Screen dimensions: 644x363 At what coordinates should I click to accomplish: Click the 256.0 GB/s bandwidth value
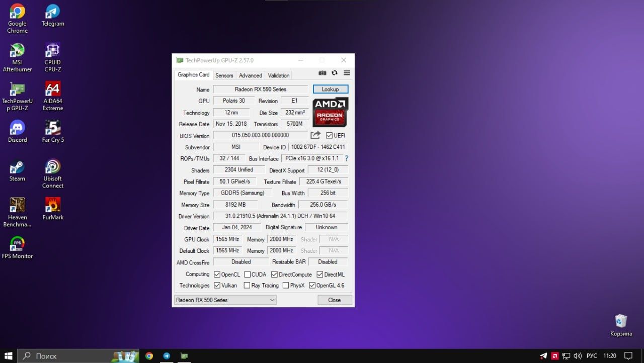click(x=324, y=205)
